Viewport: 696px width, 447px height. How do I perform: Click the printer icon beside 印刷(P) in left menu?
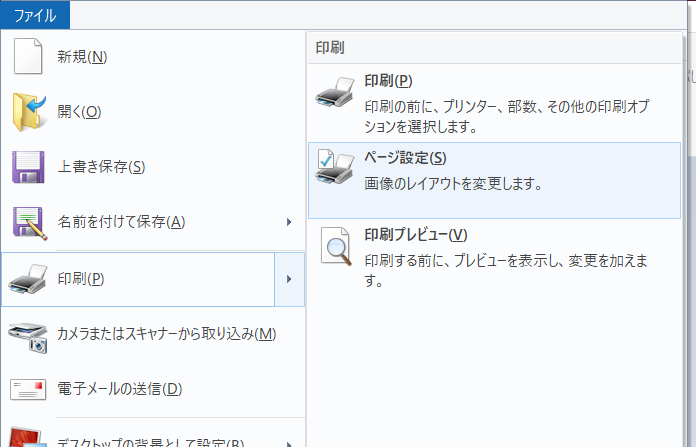click(x=28, y=279)
